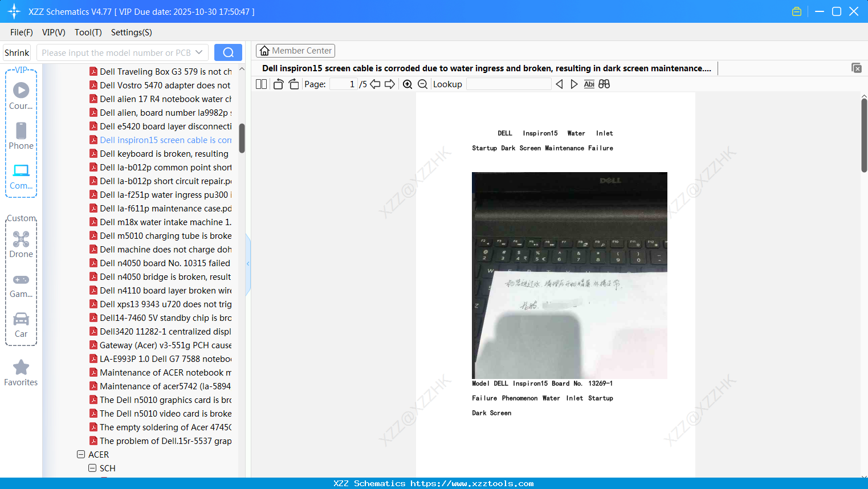
Task: Click the Abi text match icon
Action: tap(589, 84)
